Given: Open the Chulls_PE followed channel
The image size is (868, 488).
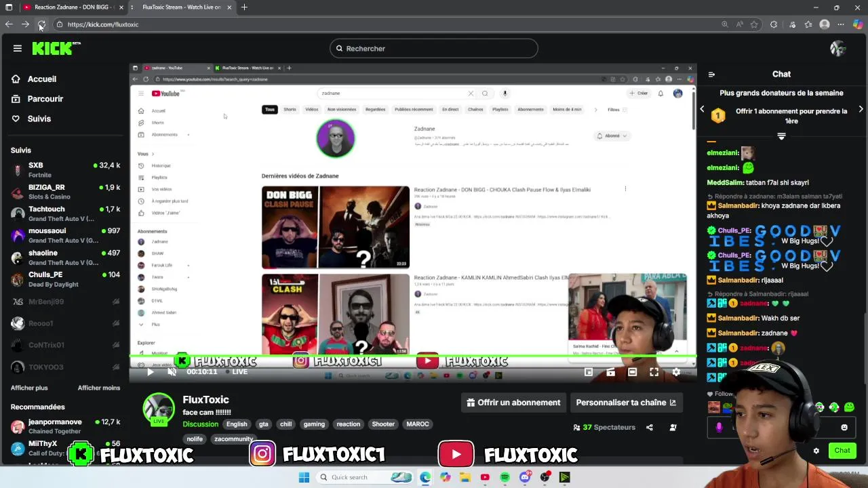Looking at the screenshot, I should 64,279.
